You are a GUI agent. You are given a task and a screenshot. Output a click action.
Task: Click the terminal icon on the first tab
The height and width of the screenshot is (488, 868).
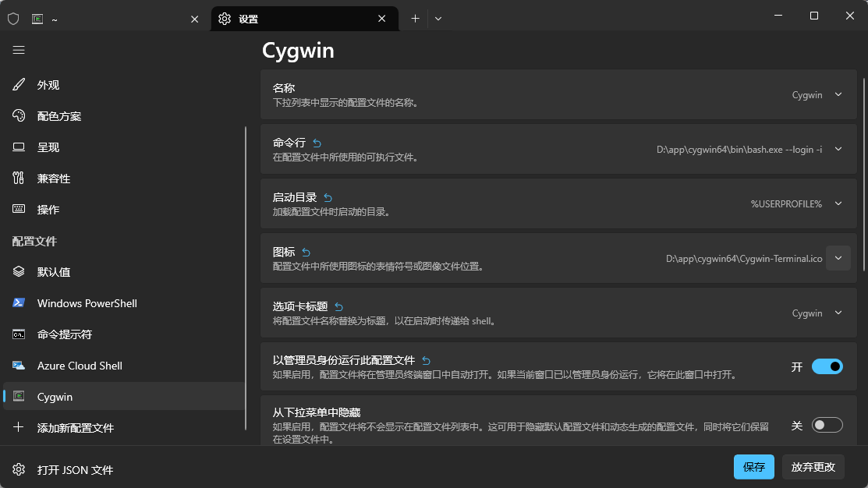37,19
